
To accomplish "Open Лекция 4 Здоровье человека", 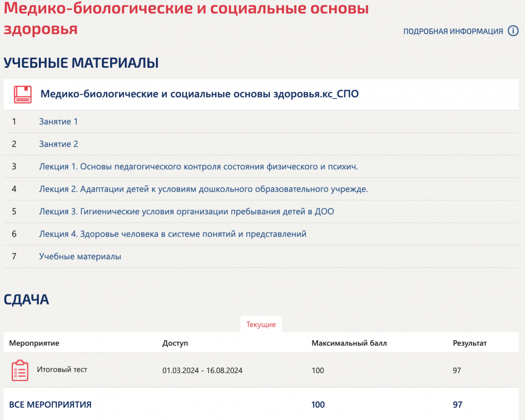I will point(173,234).
